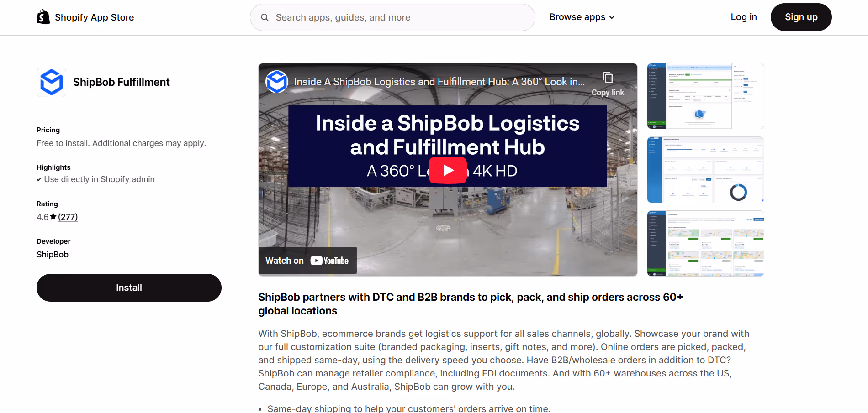
Task: Click the 'Same-day shipping' bullet text
Action: tap(409, 408)
